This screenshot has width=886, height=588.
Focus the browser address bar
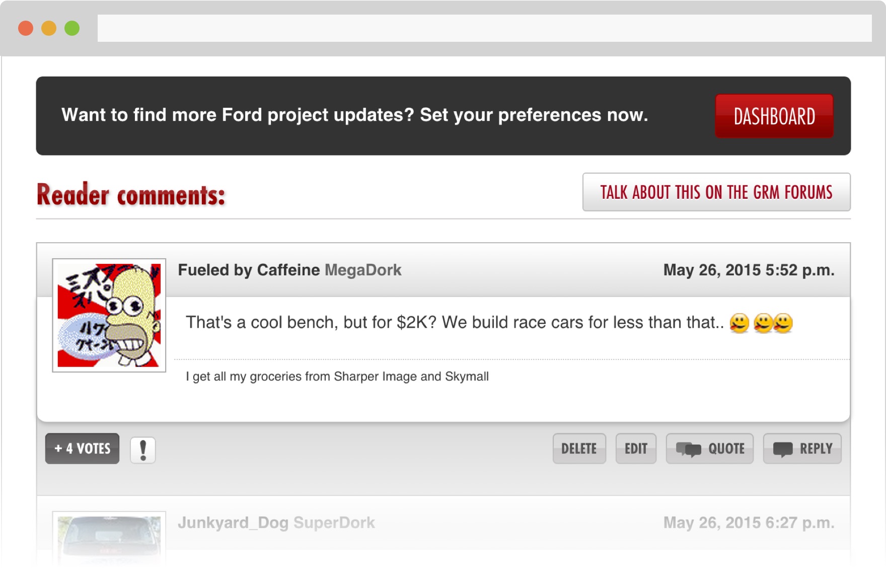coord(484,28)
